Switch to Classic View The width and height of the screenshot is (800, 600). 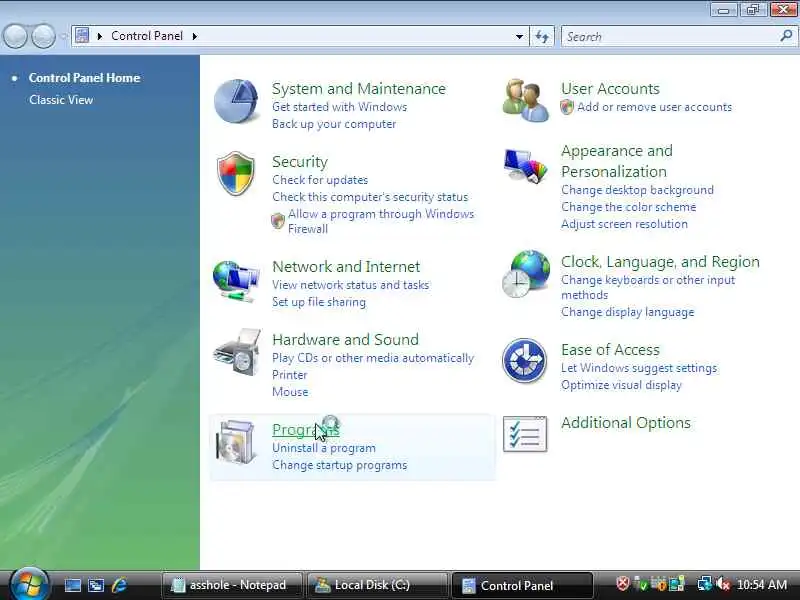pyautogui.click(x=61, y=100)
